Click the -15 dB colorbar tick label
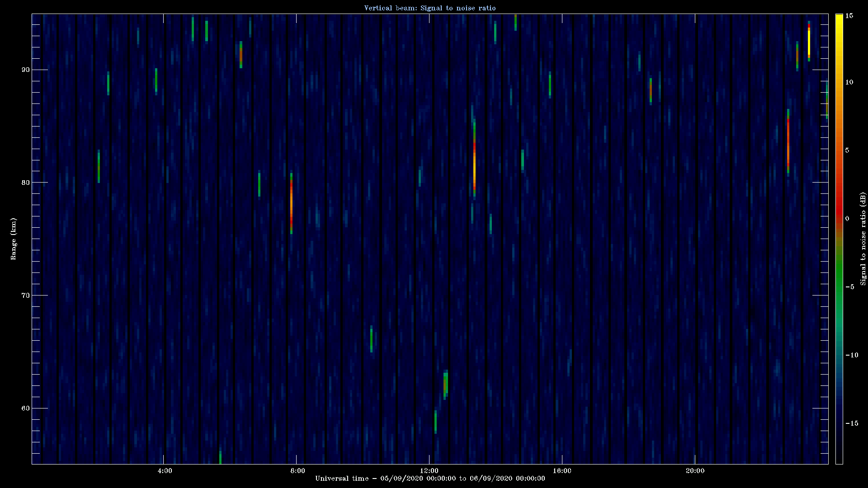 pos(852,423)
